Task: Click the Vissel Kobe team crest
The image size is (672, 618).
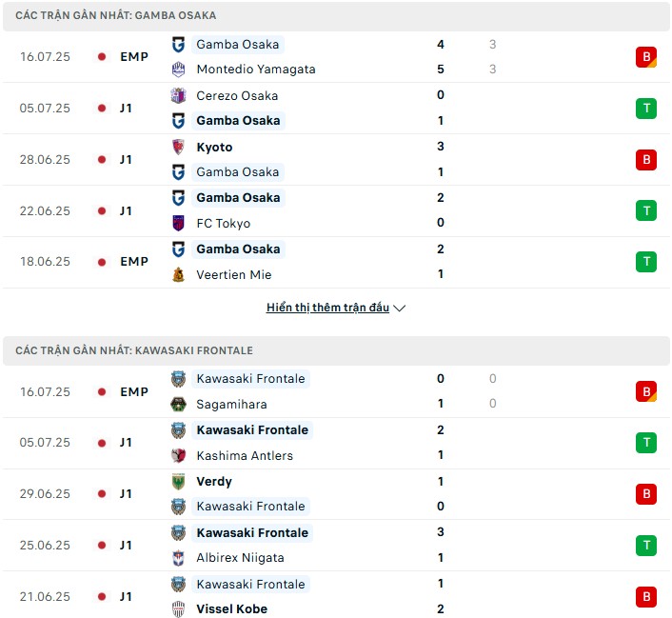Action: pyautogui.click(x=178, y=609)
